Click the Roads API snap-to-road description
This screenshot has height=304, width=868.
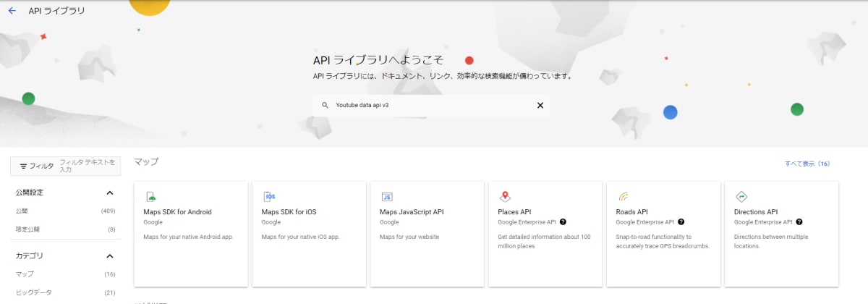point(662,241)
